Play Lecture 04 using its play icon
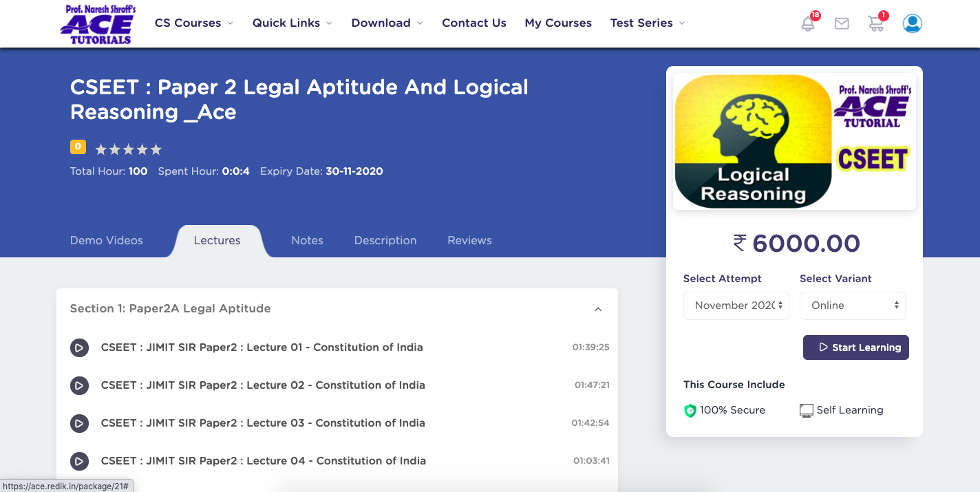The width and height of the screenshot is (980, 492). 79,461
